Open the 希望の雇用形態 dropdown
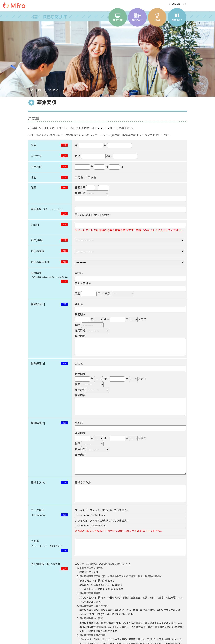Screen dimensions: 215x644 tap(129, 262)
